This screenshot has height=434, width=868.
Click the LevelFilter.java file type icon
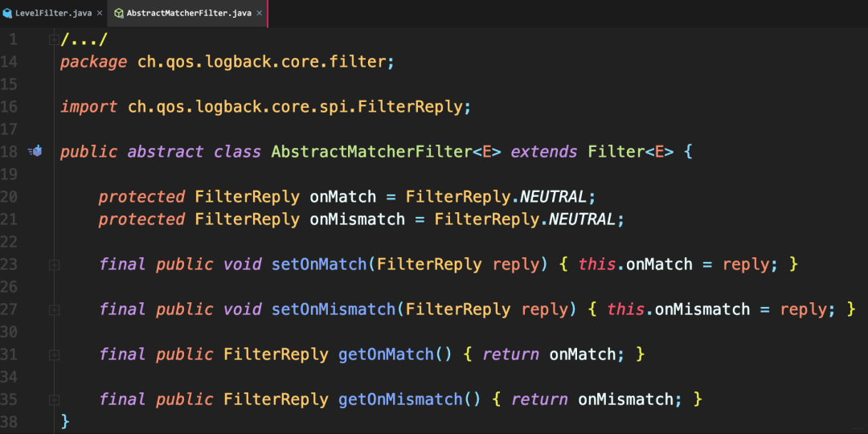pos(7,13)
